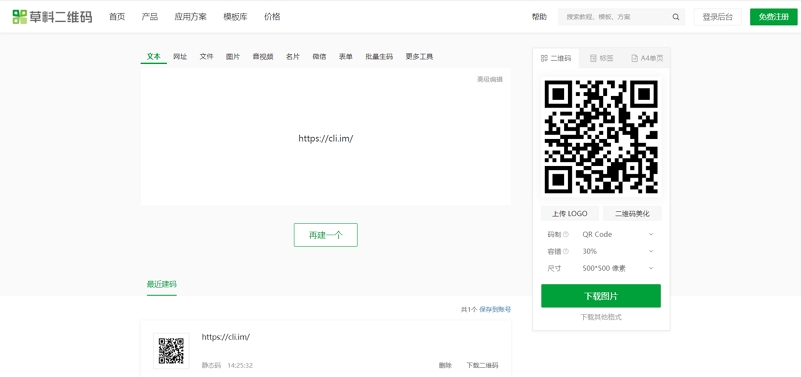Viewport: 801px width, 377px height.
Task: Switch to the 图片 tab
Action: (x=233, y=57)
